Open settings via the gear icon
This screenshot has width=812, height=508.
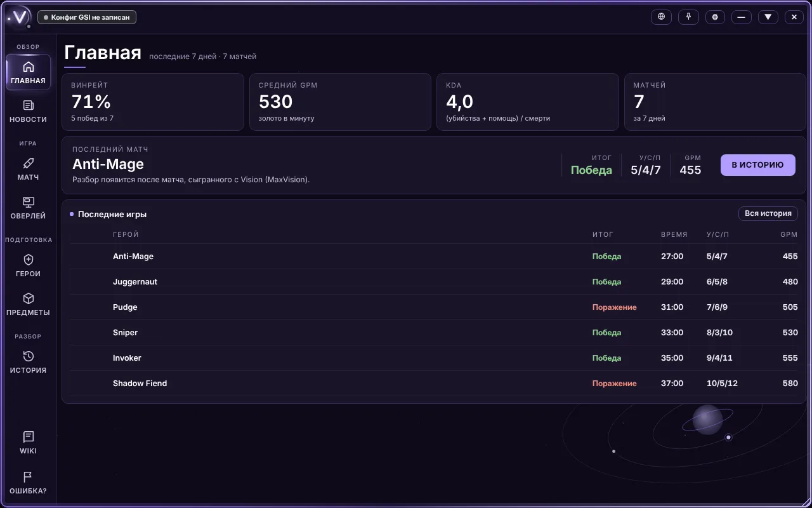click(x=715, y=17)
